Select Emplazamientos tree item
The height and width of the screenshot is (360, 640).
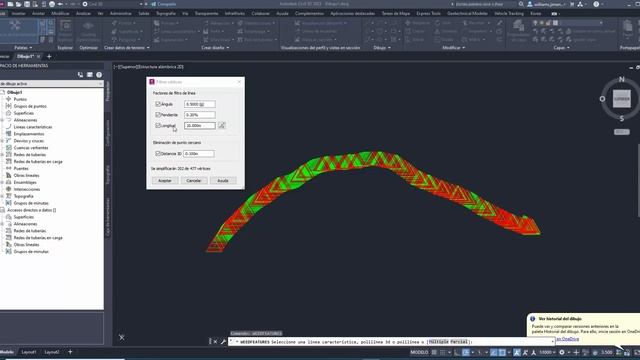coord(29,134)
